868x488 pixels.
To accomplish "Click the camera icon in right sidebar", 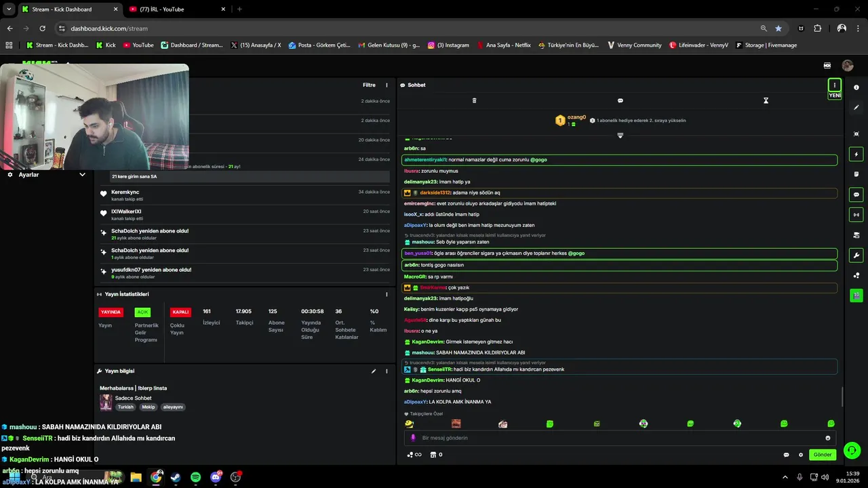I will (x=856, y=235).
